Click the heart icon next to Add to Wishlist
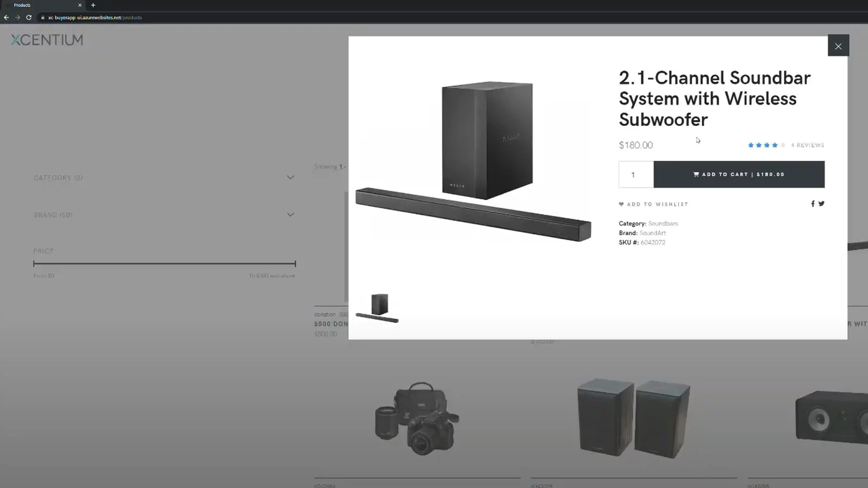Image resolution: width=868 pixels, height=488 pixels. [621, 204]
